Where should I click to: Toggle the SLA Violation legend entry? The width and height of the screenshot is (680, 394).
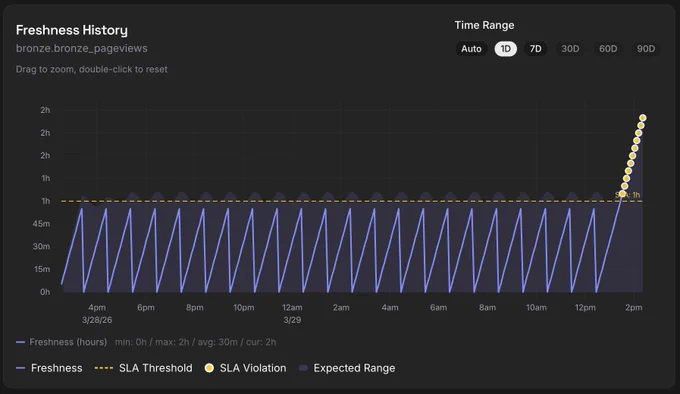click(x=245, y=368)
